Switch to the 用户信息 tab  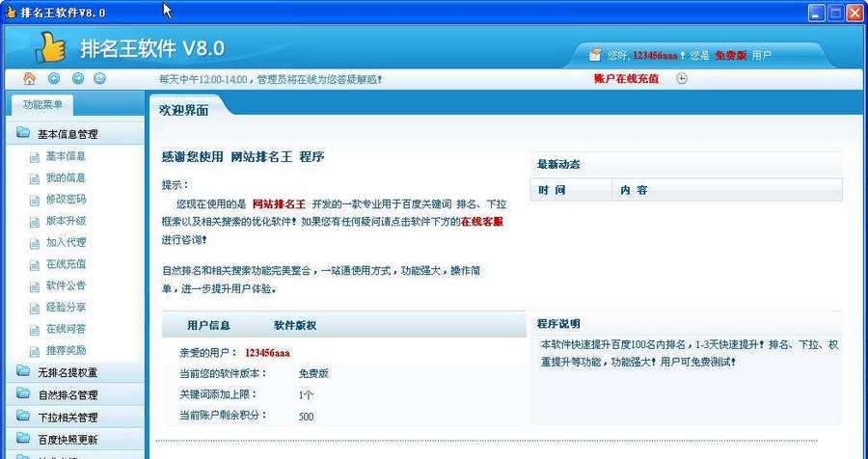click(208, 326)
